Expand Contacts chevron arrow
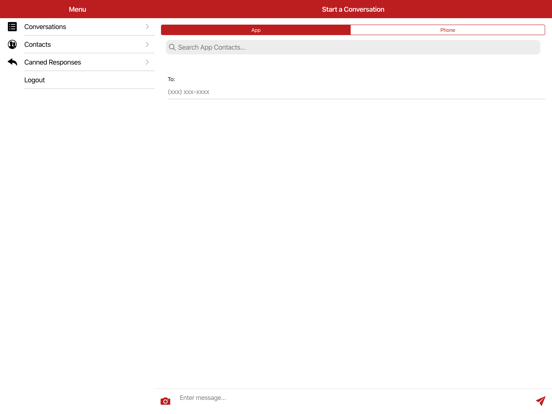 pos(147,44)
